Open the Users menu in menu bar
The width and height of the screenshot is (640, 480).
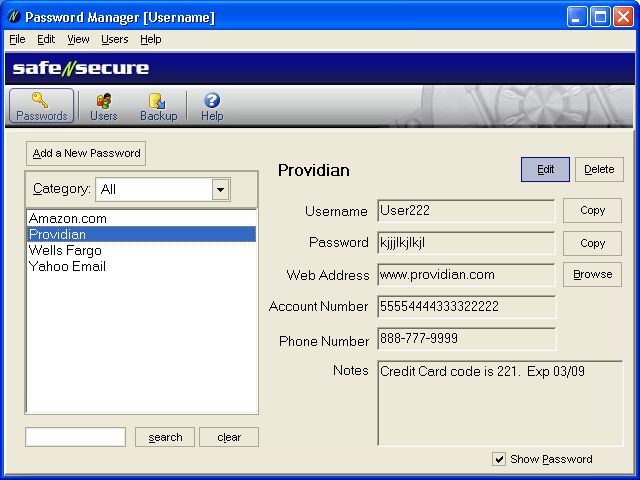(x=114, y=39)
